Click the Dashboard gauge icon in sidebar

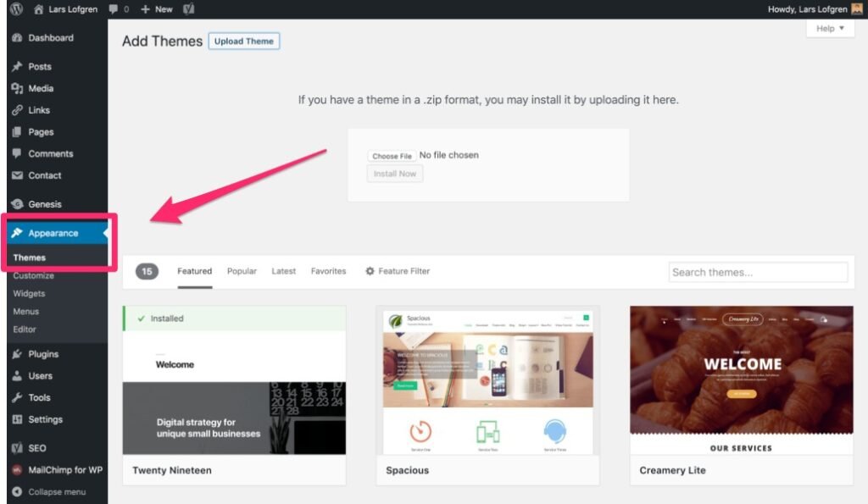17,38
